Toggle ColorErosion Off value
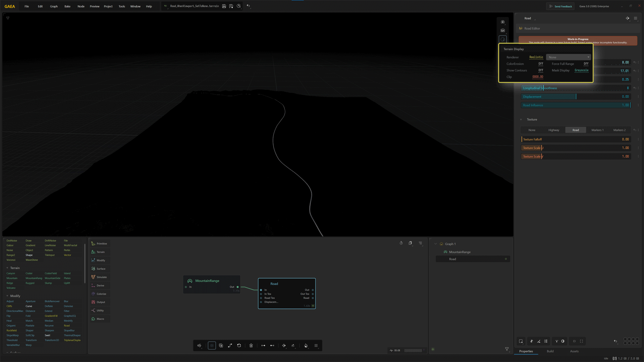This screenshot has height=362, width=644. pos(541,64)
